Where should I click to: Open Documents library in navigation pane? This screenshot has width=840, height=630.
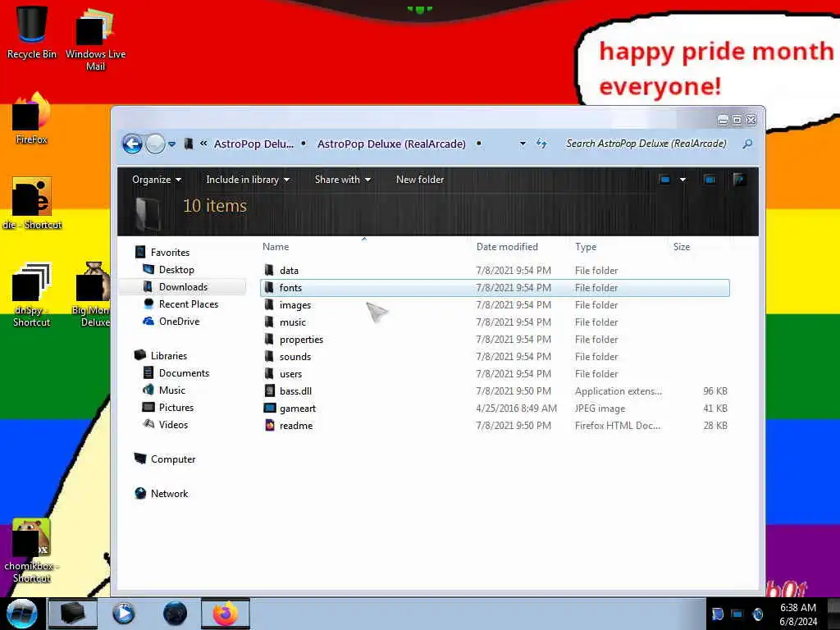tap(184, 373)
